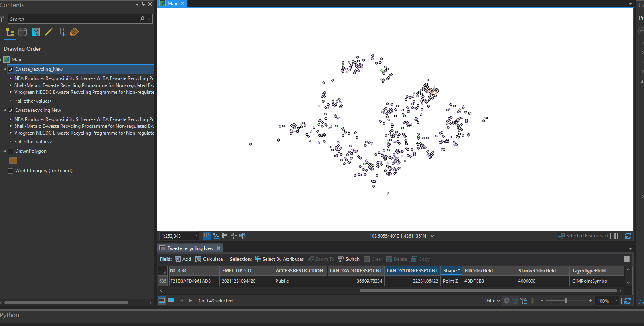Click Calculate field button
Screen dimensions: 644x326
(209, 259)
